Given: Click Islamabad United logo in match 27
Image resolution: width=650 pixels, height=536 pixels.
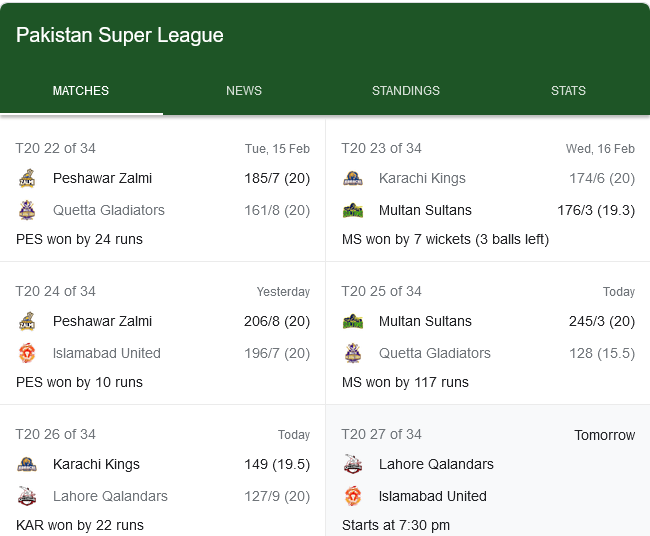Looking at the screenshot, I should [x=353, y=496].
